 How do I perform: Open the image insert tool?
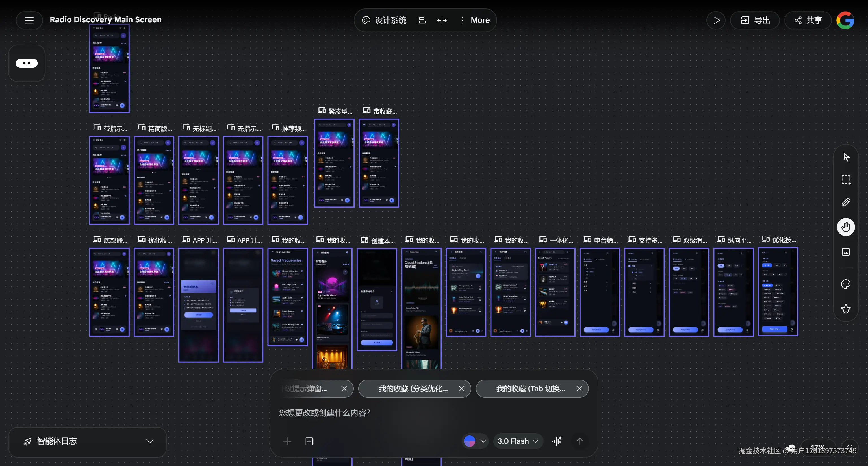point(846,252)
